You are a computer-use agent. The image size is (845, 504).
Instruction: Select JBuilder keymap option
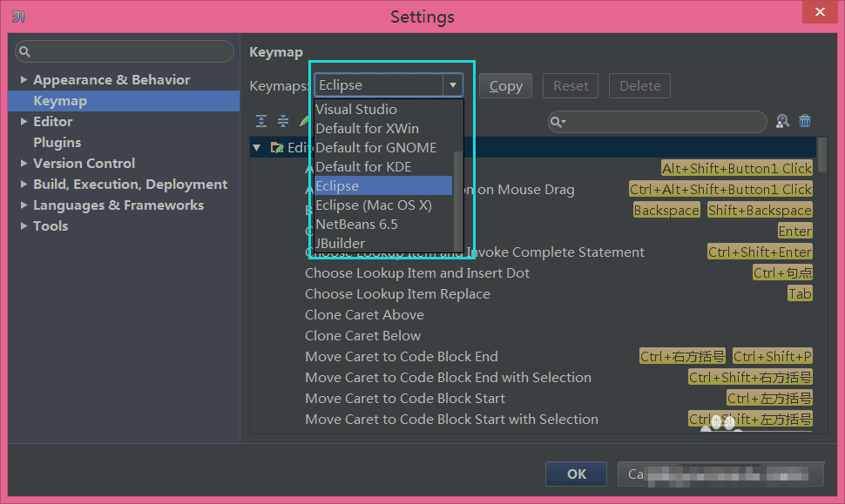pyautogui.click(x=383, y=244)
